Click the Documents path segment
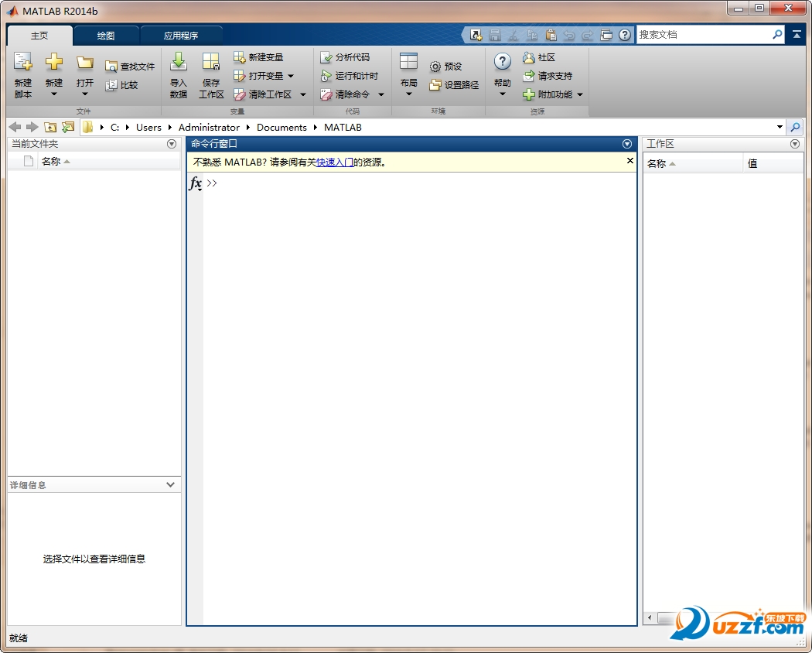 pyautogui.click(x=281, y=127)
